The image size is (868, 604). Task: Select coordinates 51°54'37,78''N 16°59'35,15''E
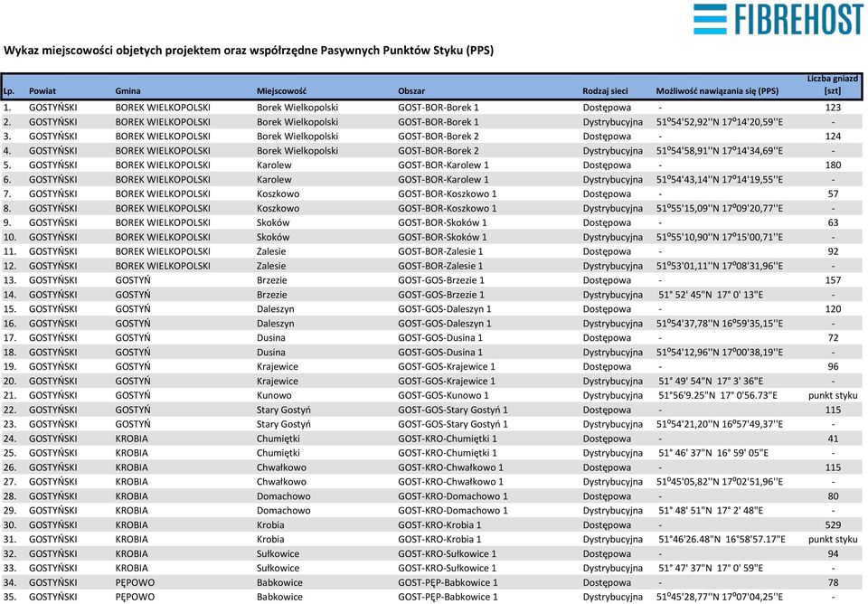[720, 324]
